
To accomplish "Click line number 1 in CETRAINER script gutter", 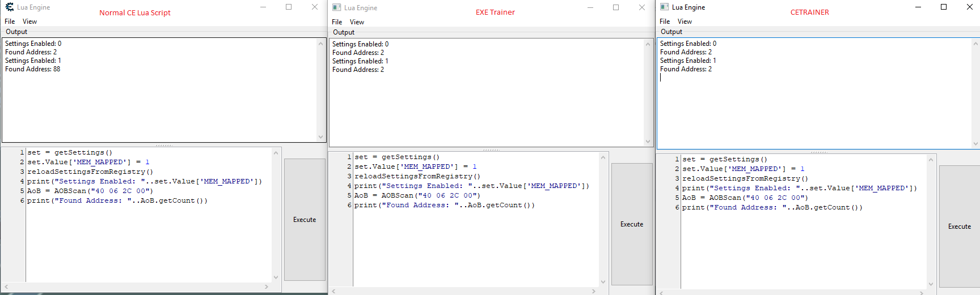I will (x=677, y=160).
